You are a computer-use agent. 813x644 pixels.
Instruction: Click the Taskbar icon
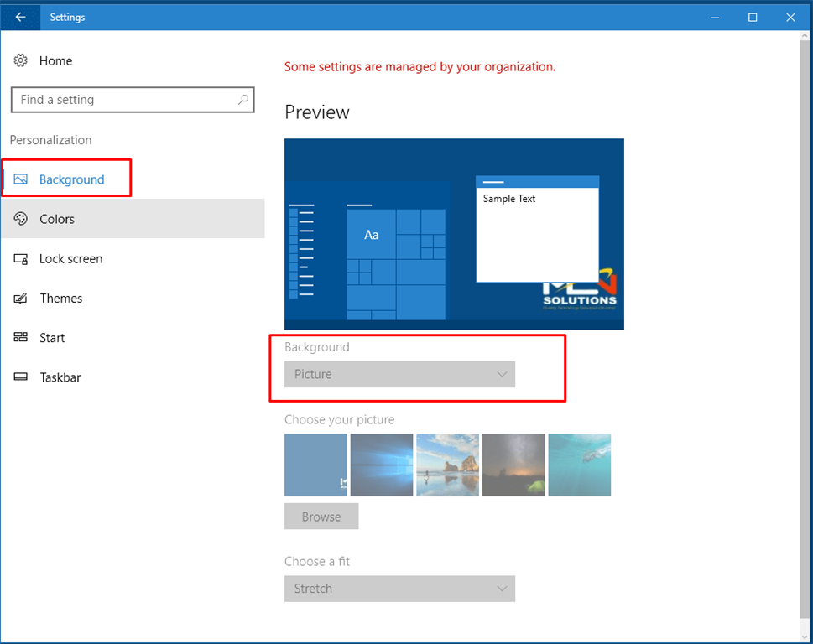point(20,377)
